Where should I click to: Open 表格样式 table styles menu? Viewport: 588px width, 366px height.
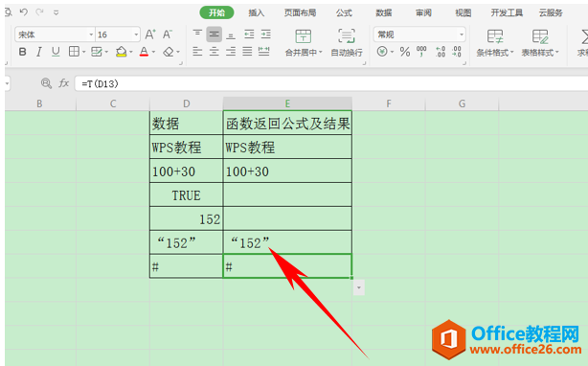coord(540,43)
